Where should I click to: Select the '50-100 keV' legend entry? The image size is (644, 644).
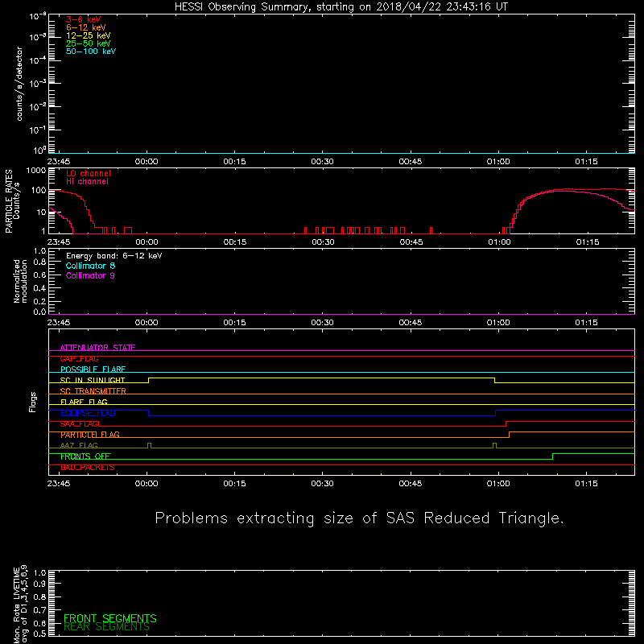[x=91, y=52]
